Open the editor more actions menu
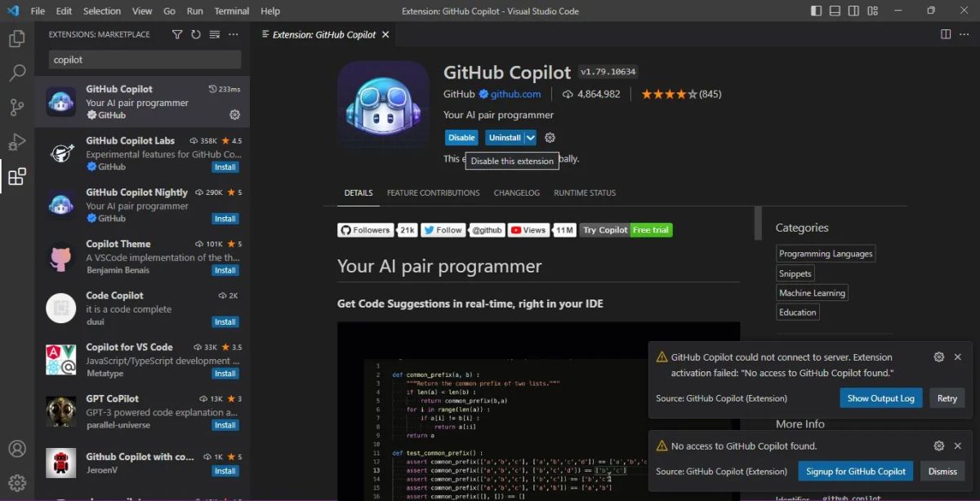Image resolution: width=980 pixels, height=501 pixels. [966, 34]
